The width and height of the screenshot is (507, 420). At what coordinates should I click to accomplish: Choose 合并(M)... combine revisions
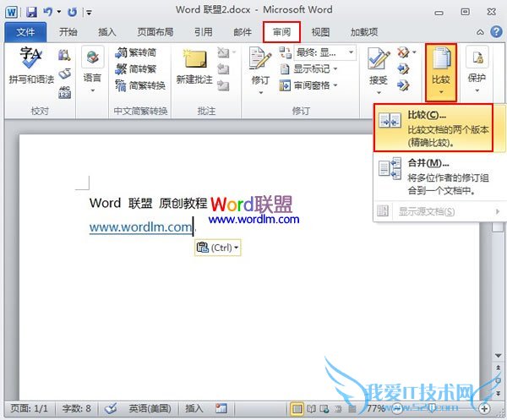(439, 177)
